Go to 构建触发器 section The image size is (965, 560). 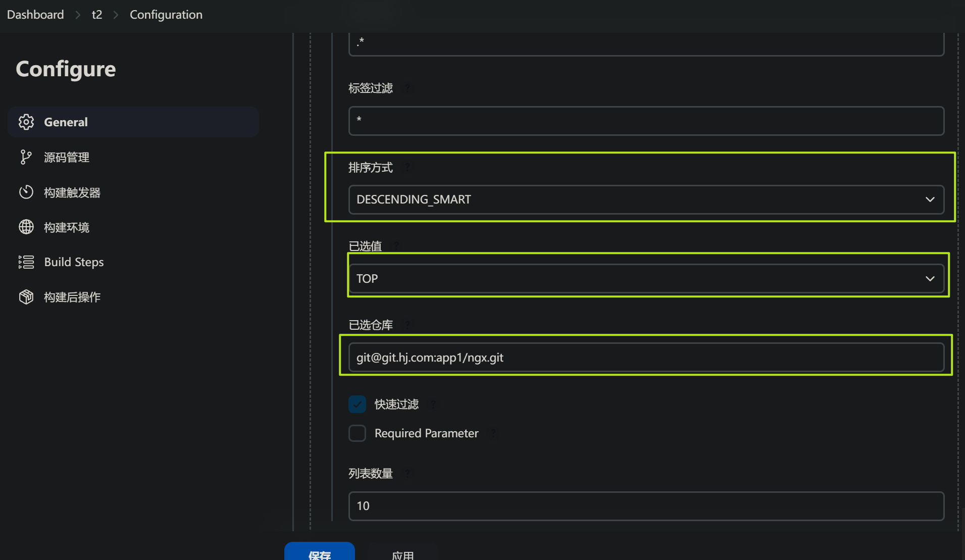click(133, 192)
